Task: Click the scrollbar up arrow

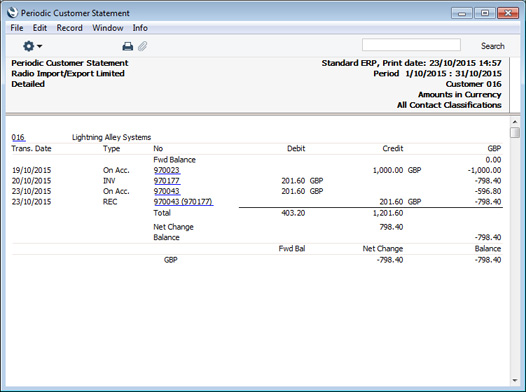Action: pyautogui.click(x=515, y=122)
